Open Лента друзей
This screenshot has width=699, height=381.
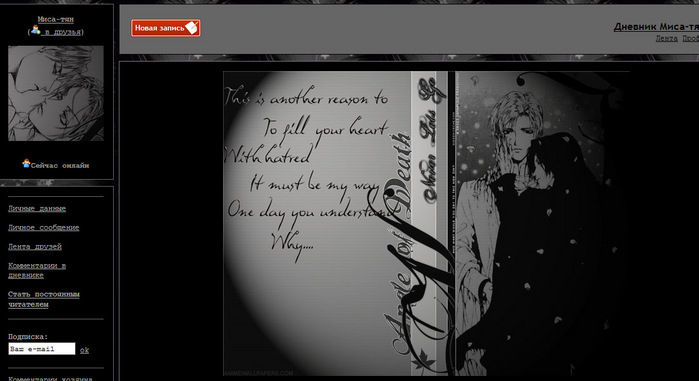click(35, 246)
